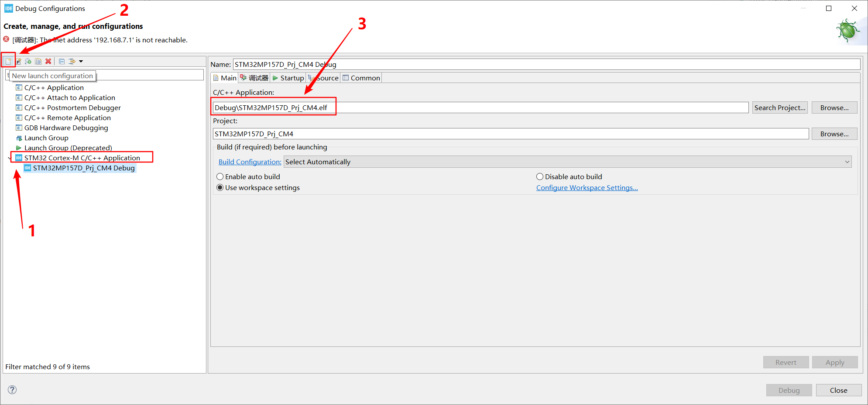Select C/C++ Remote Application entry
The width and height of the screenshot is (868, 405).
68,118
